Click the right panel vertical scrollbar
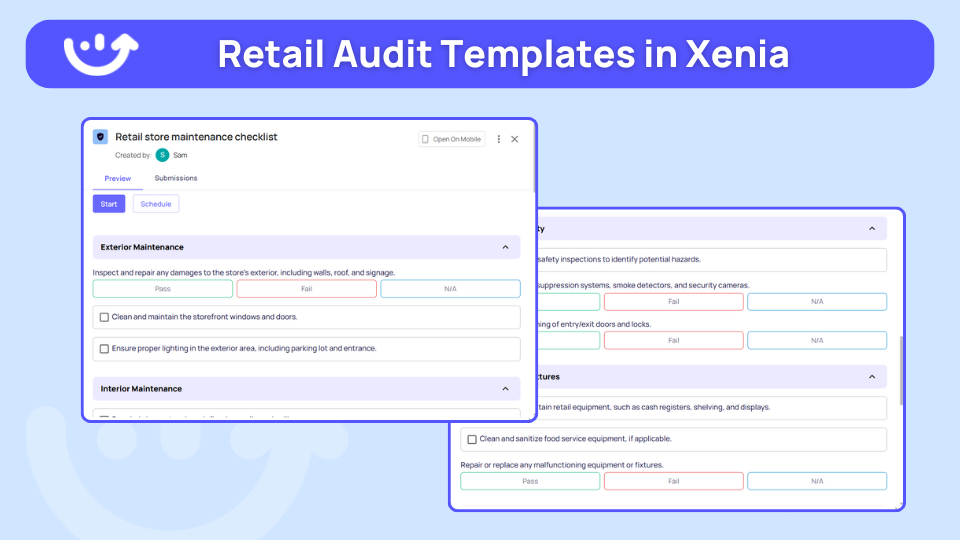The image size is (960, 540). 901,370
